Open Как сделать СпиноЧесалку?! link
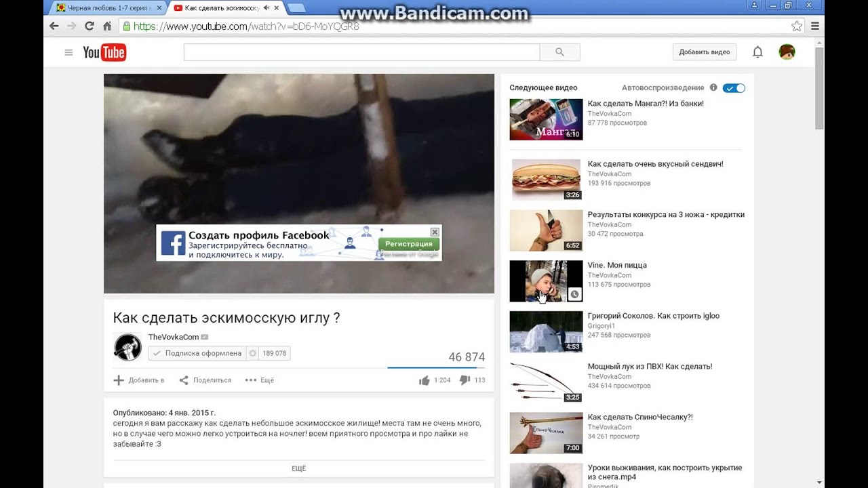This screenshot has height=488, width=868. (x=640, y=418)
